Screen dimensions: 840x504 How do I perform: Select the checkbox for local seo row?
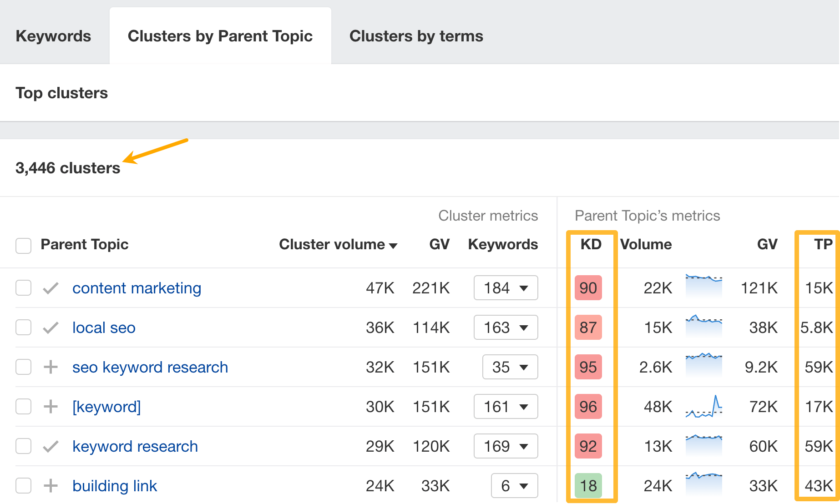(x=23, y=327)
